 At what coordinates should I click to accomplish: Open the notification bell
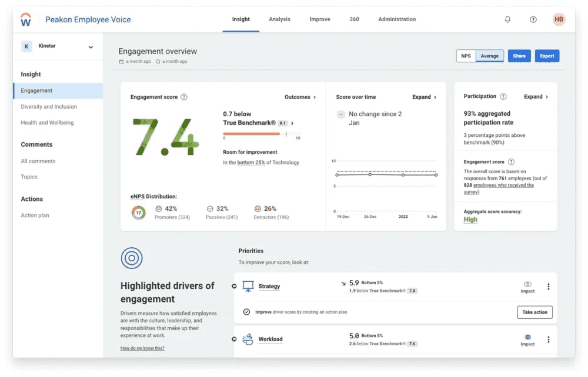pyautogui.click(x=507, y=19)
